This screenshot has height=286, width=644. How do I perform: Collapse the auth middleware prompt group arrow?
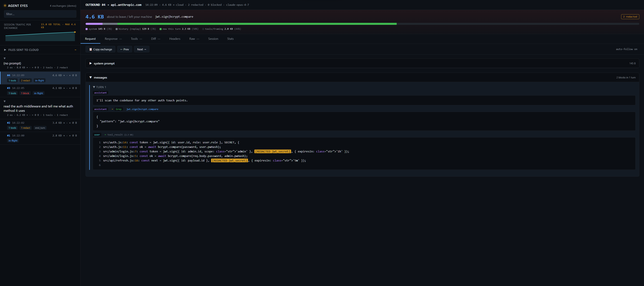pos(5,101)
